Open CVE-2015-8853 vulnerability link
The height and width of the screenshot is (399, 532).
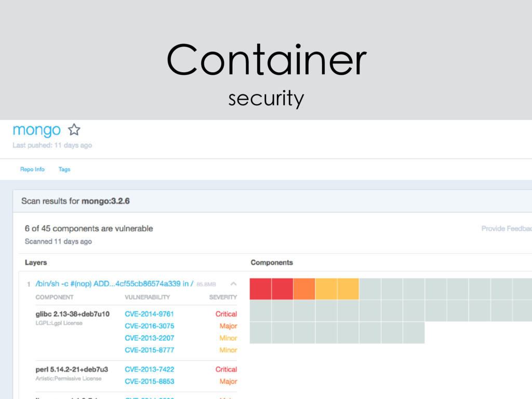[149, 381]
